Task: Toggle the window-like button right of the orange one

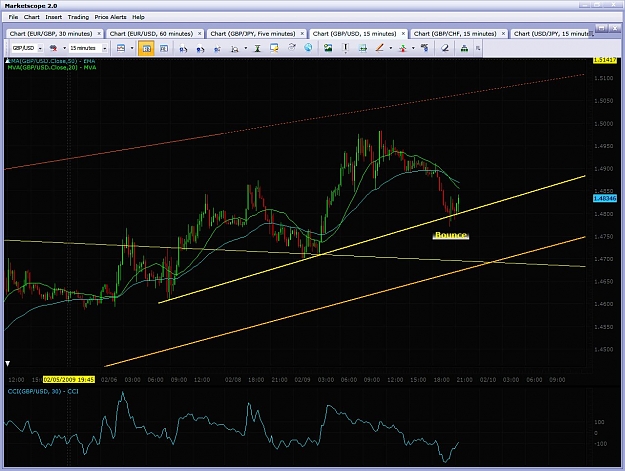Action: point(164,48)
